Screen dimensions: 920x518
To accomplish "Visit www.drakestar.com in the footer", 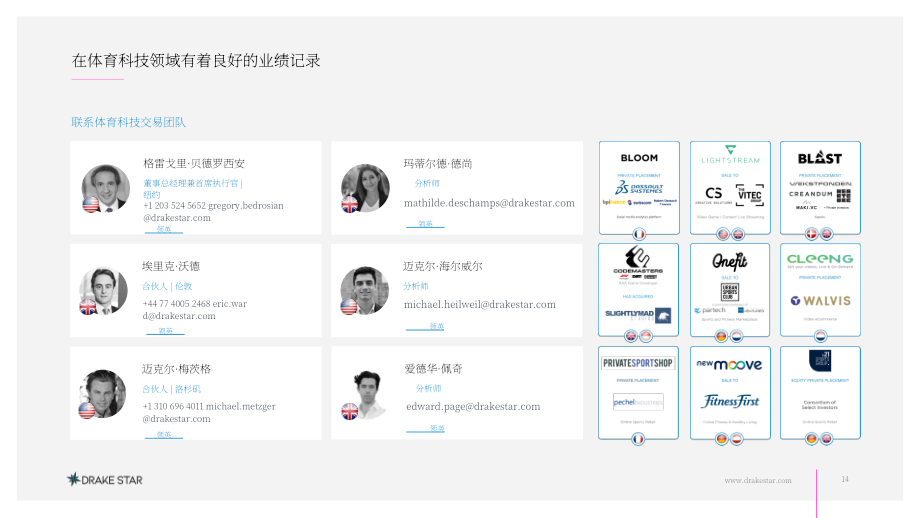I will 757,480.
